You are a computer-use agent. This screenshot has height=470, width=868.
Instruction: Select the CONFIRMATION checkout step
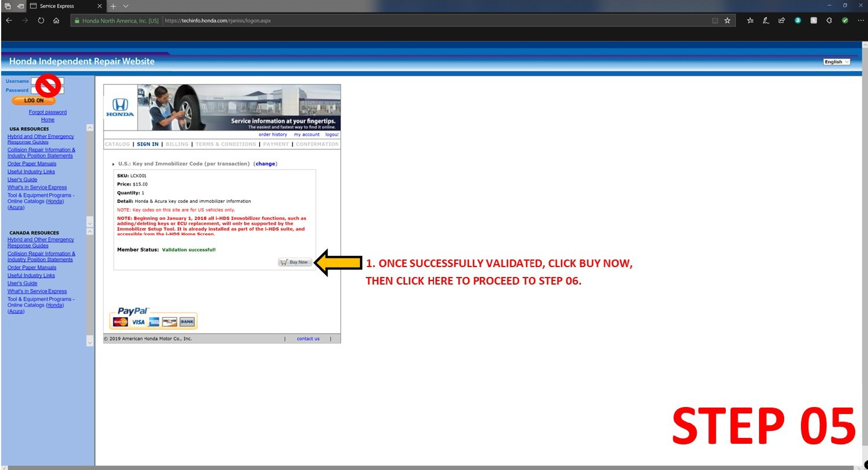(x=317, y=144)
